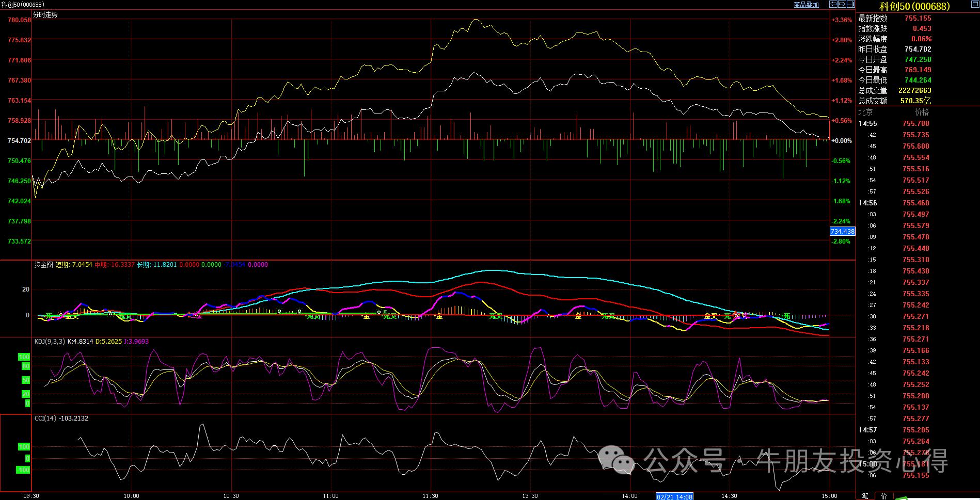Click the CCI(14) indicator label

pos(45,418)
